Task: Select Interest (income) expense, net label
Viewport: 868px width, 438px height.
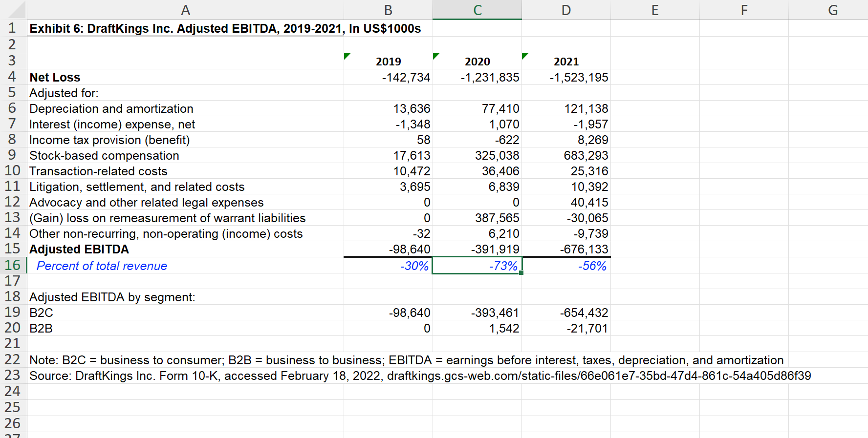Action: coord(185,124)
